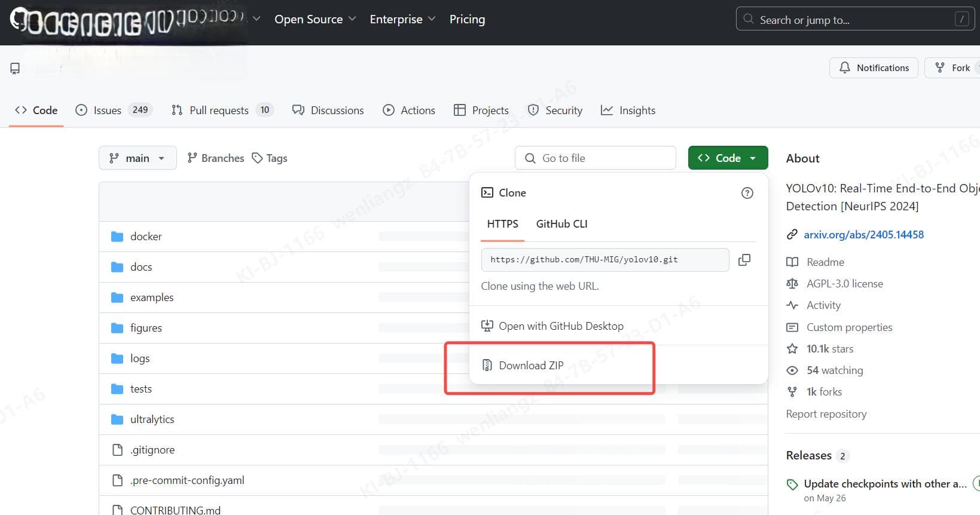Click the ultralytics folder icon
The image size is (980, 515).
(117, 419)
